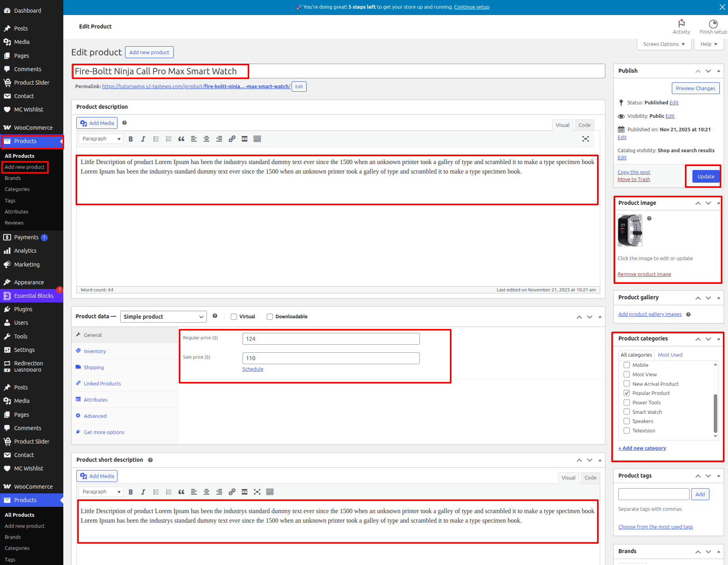Enable the Virtual product checkbox
Screen dimensions: 728x565
234,317
